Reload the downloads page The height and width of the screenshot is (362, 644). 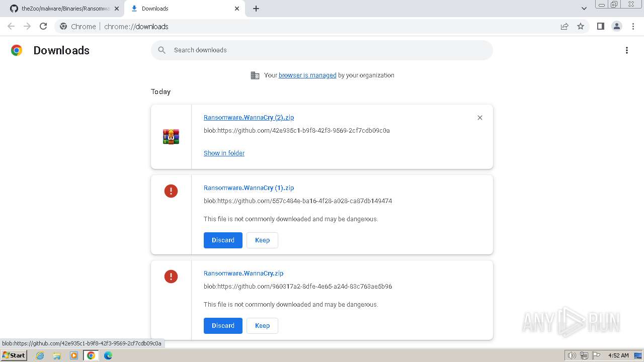coord(43,26)
